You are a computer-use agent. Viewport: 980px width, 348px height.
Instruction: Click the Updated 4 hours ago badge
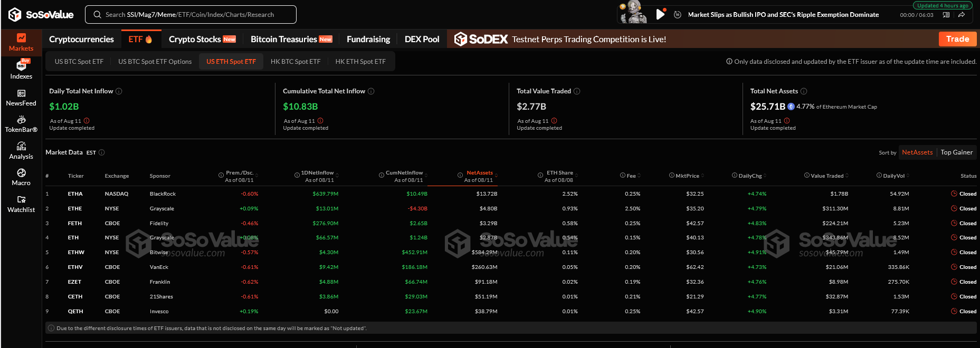pos(943,5)
